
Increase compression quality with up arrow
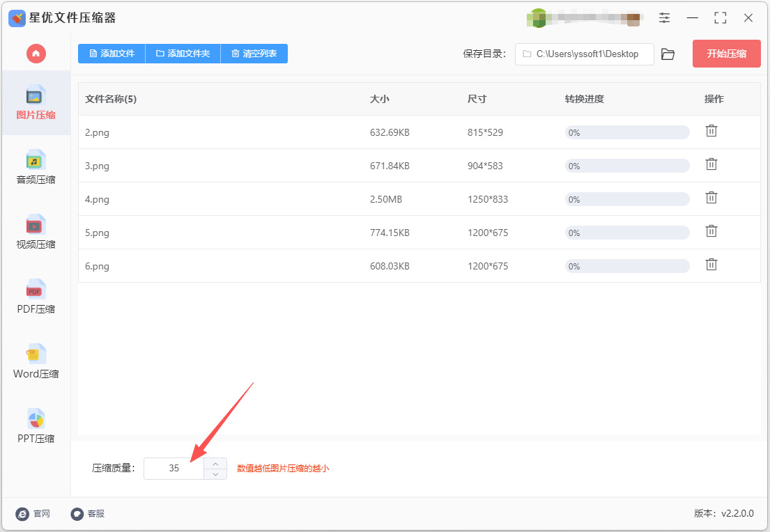point(215,463)
